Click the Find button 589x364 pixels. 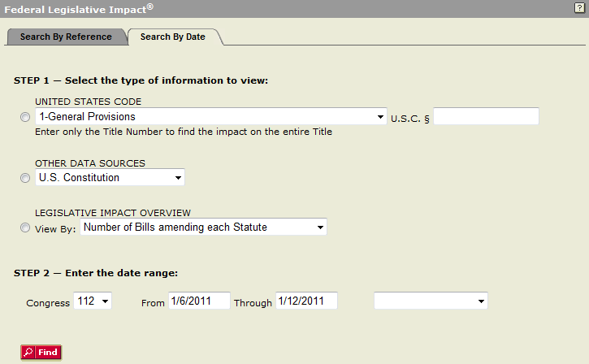41,353
